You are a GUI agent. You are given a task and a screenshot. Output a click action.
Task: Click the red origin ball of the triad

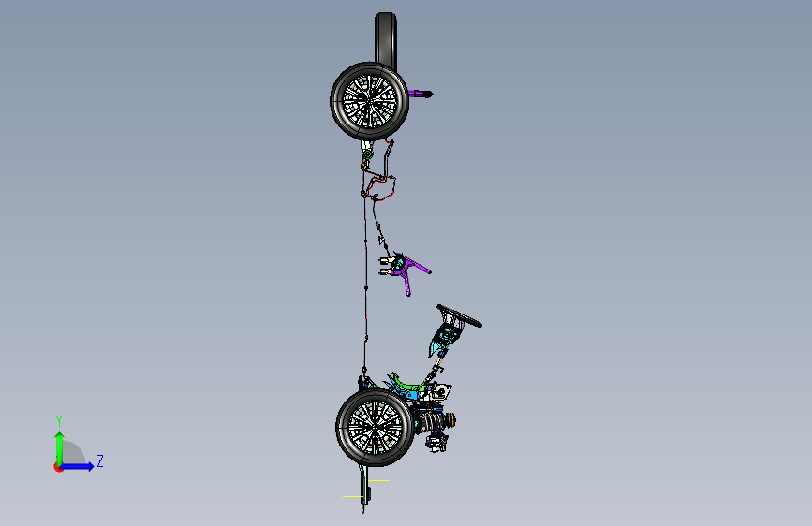click(58, 467)
